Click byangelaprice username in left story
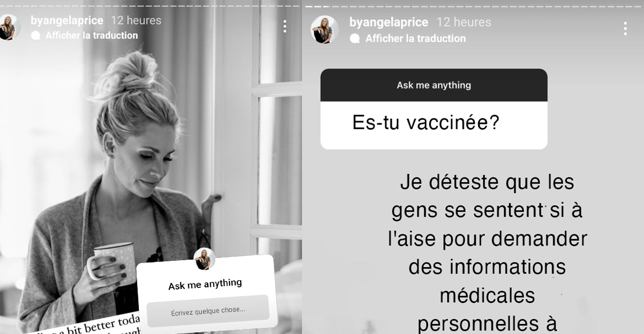The image size is (644, 334). [x=67, y=20]
